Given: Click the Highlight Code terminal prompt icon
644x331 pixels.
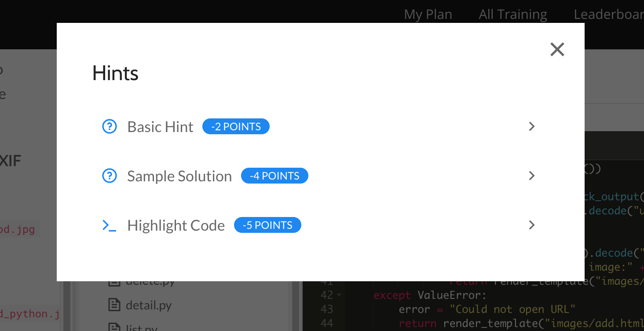Looking at the screenshot, I should tap(109, 225).
